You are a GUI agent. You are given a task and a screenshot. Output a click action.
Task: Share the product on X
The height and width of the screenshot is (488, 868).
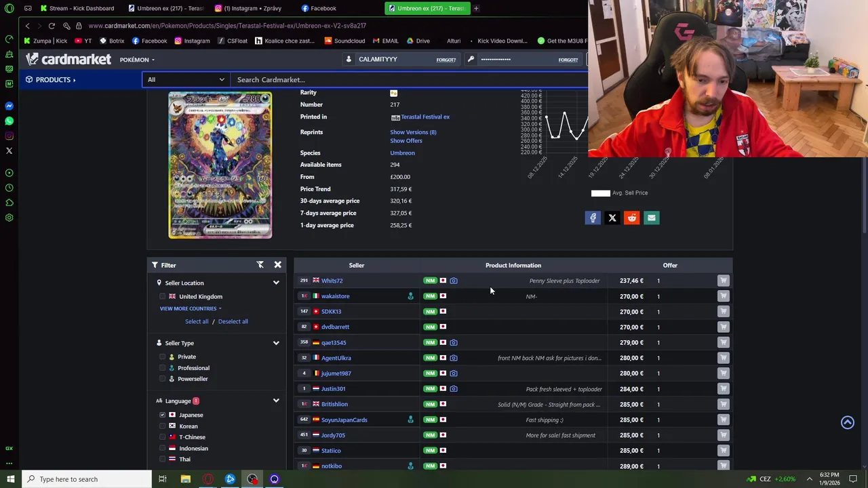(x=612, y=218)
